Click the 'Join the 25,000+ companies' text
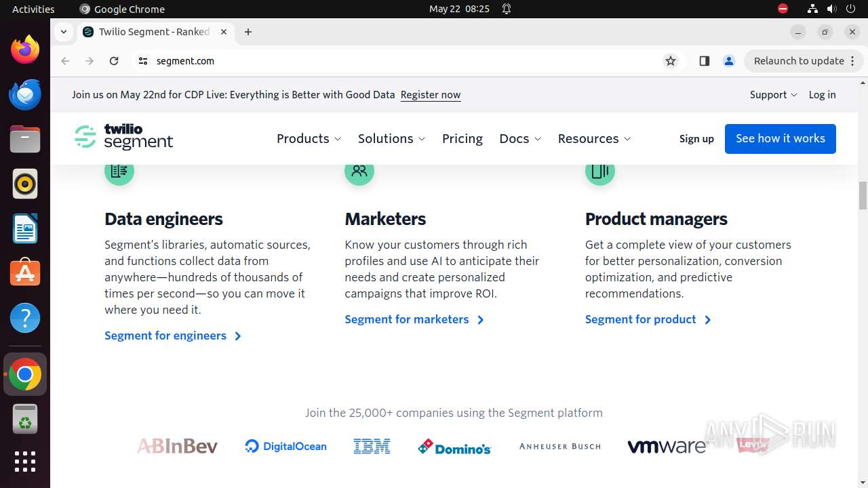This screenshot has width=868, height=488. coord(454,413)
